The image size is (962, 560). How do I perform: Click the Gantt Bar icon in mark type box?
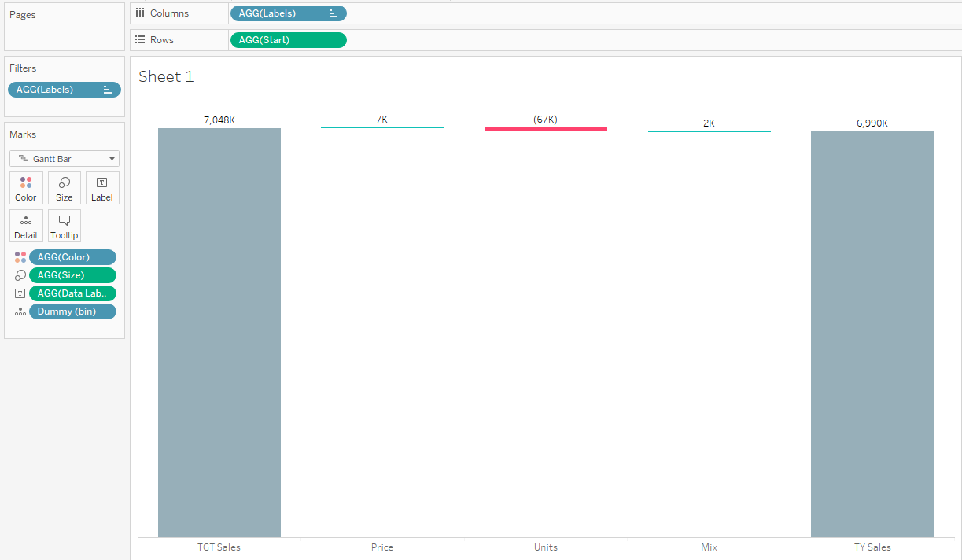point(22,159)
